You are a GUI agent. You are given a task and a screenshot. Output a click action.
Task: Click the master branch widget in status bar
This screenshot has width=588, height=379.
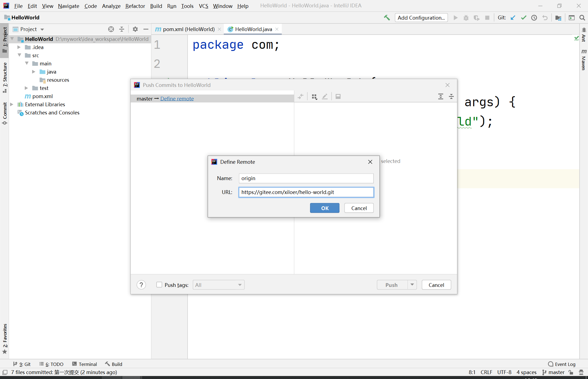[x=553, y=372]
